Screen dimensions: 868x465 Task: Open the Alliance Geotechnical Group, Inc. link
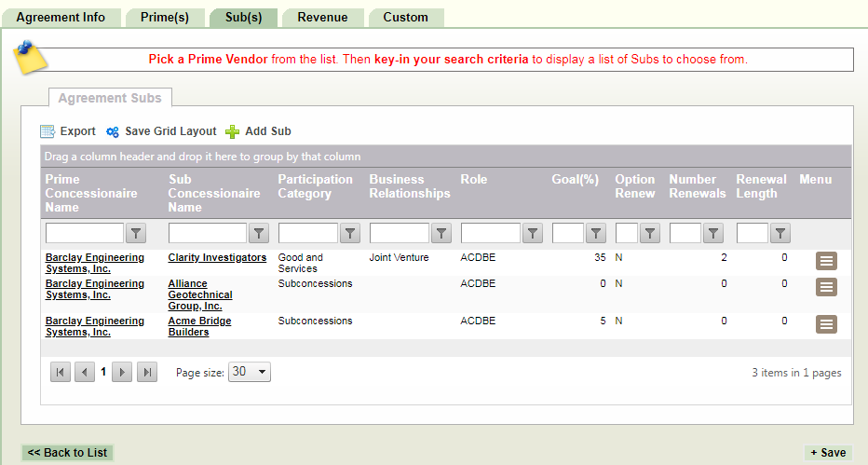click(x=199, y=294)
